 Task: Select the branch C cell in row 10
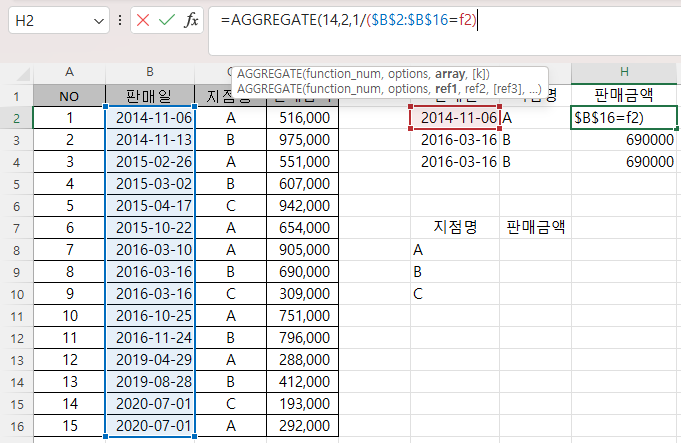point(455,294)
